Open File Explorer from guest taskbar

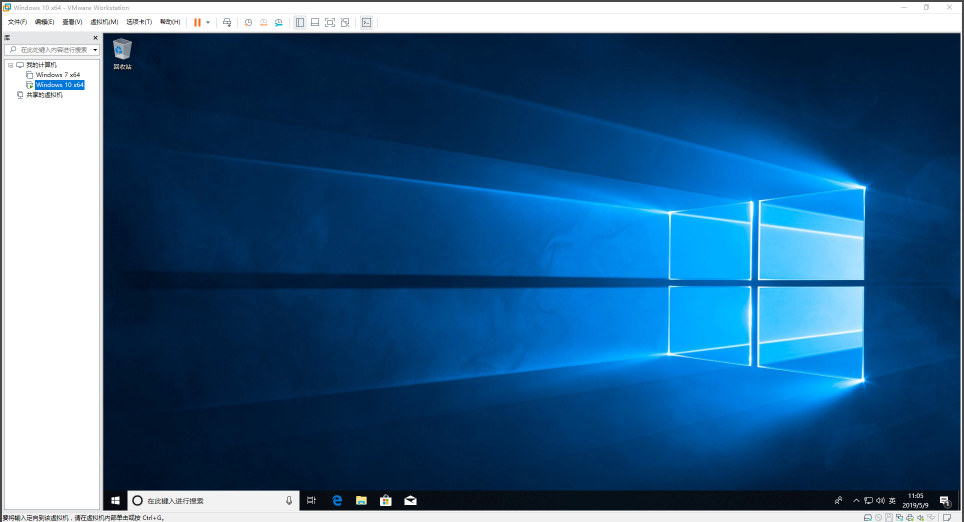click(362, 500)
